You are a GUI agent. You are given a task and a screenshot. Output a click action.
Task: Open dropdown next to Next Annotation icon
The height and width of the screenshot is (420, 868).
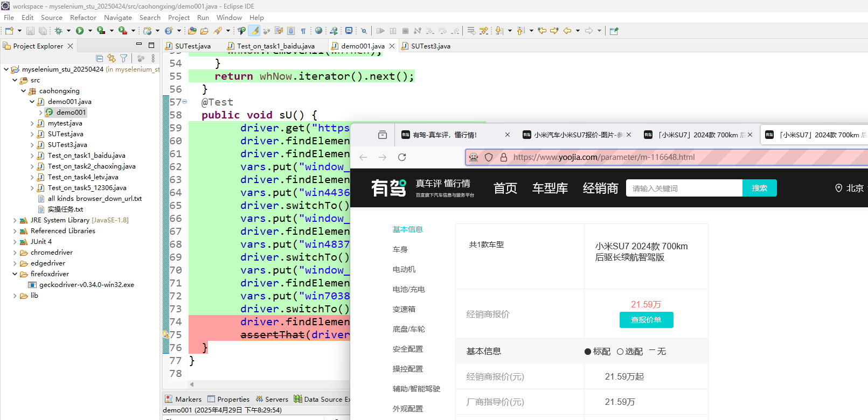pos(510,31)
